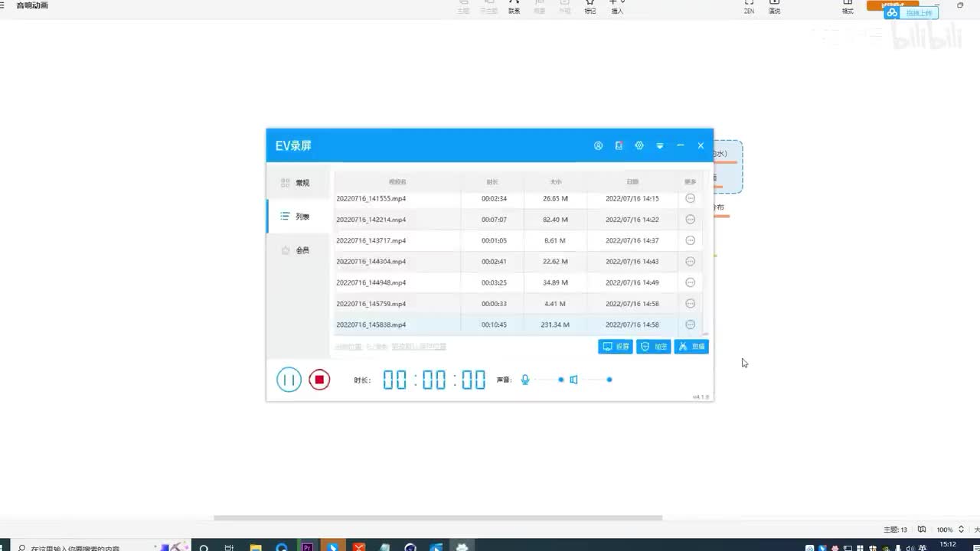This screenshot has width=980, height=551.
Task: Switch to the 会员 tab
Action: [x=299, y=250]
